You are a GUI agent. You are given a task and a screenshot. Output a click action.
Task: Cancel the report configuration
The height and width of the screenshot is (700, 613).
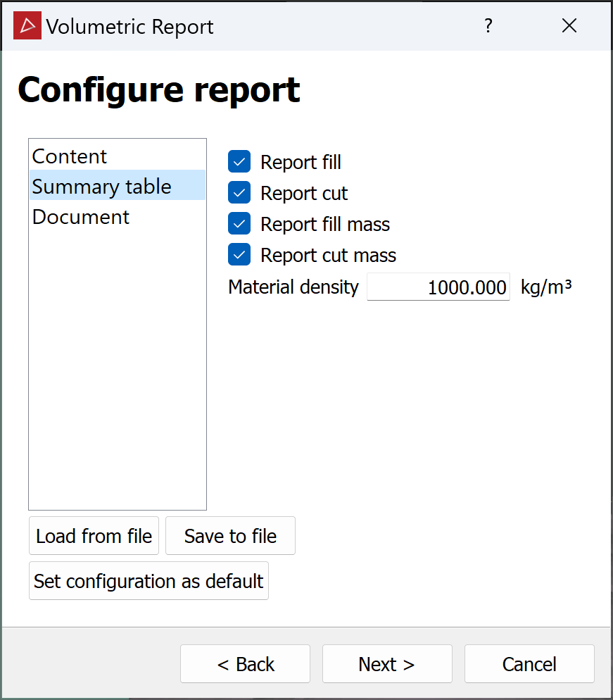[529, 664]
